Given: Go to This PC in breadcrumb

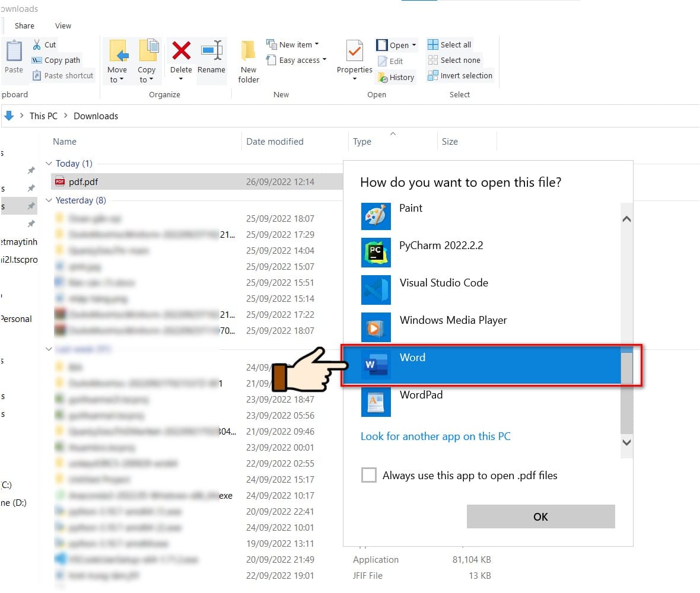Looking at the screenshot, I should pyautogui.click(x=43, y=116).
